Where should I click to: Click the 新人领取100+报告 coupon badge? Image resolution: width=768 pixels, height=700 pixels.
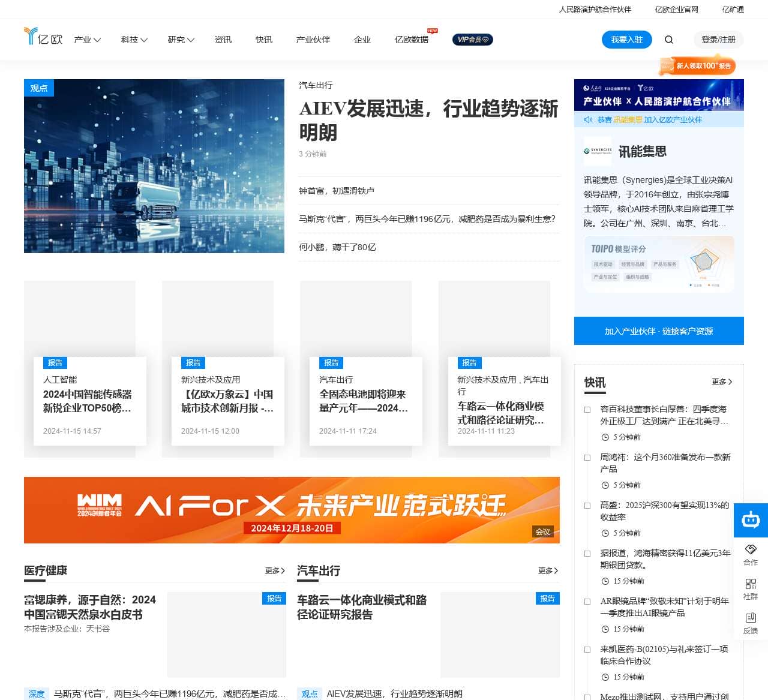tap(697, 65)
